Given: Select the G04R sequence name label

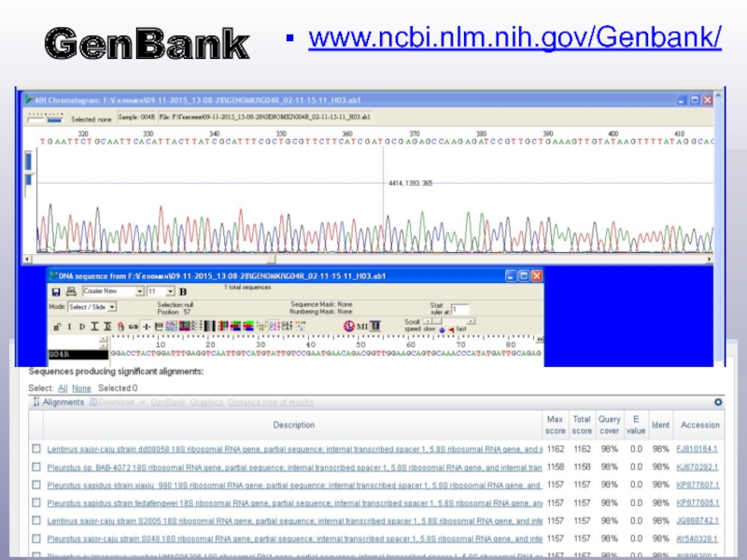Looking at the screenshot, I should 78,355.
